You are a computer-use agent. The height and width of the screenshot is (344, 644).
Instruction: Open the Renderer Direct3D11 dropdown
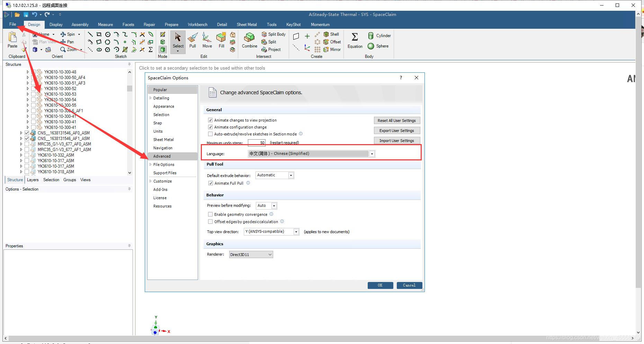pyautogui.click(x=251, y=255)
